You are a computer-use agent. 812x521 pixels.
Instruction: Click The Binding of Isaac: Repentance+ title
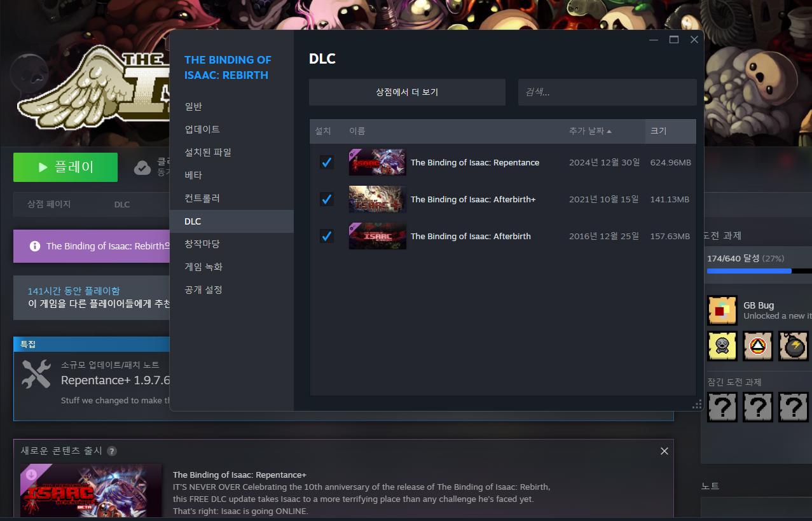tap(240, 475)
